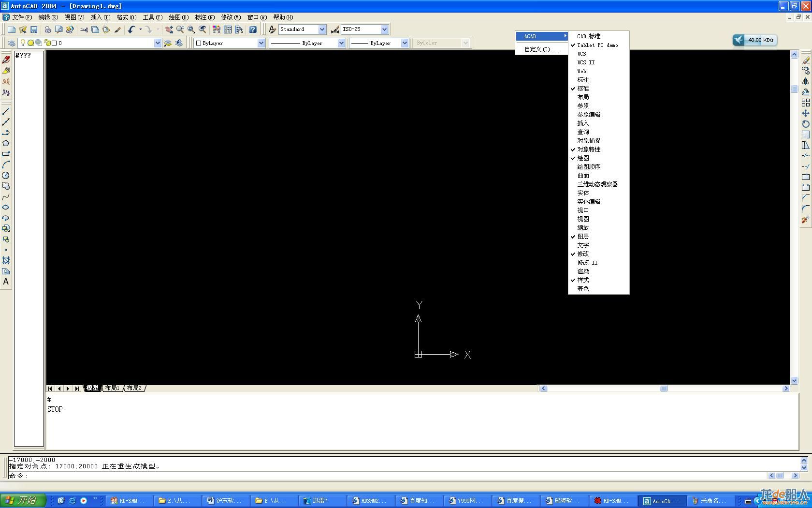Select the Multiline Text A tool
The width and height of the screenshot is (812, 508).
point(6,282)
